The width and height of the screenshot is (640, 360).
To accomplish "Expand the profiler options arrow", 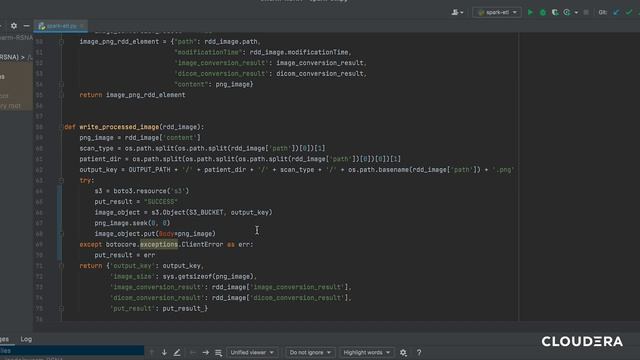I will [x=576, y=13].
